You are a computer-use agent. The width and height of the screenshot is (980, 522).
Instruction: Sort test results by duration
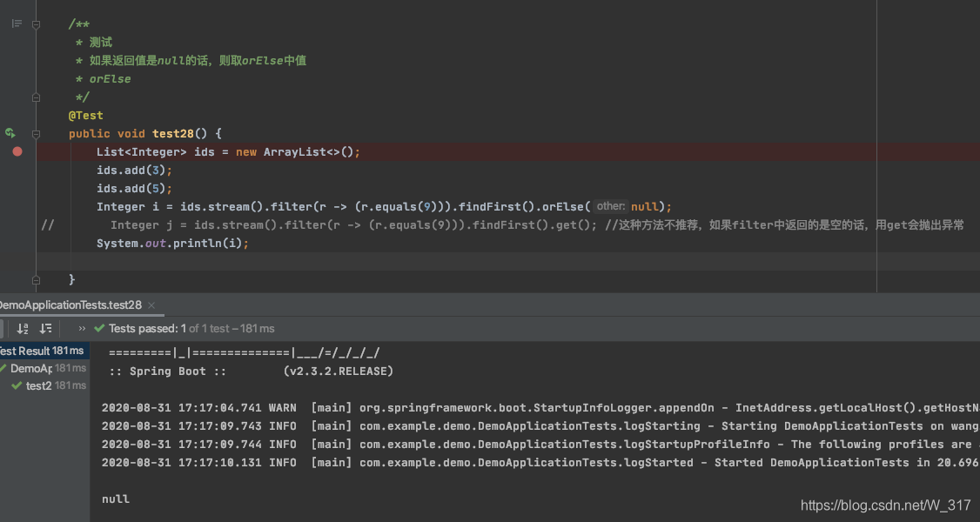click(45, 329)
